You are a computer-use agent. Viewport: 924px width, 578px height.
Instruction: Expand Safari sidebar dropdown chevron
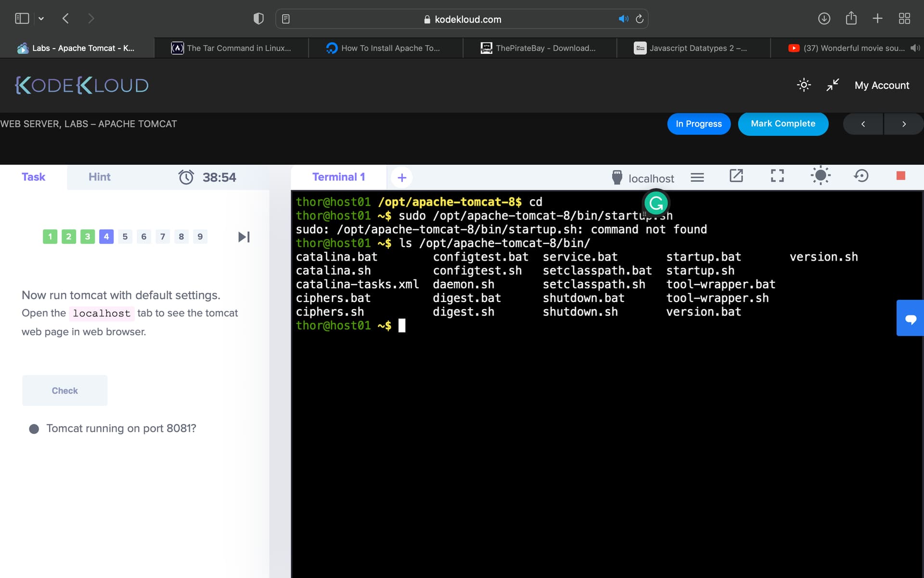(41, 19)
